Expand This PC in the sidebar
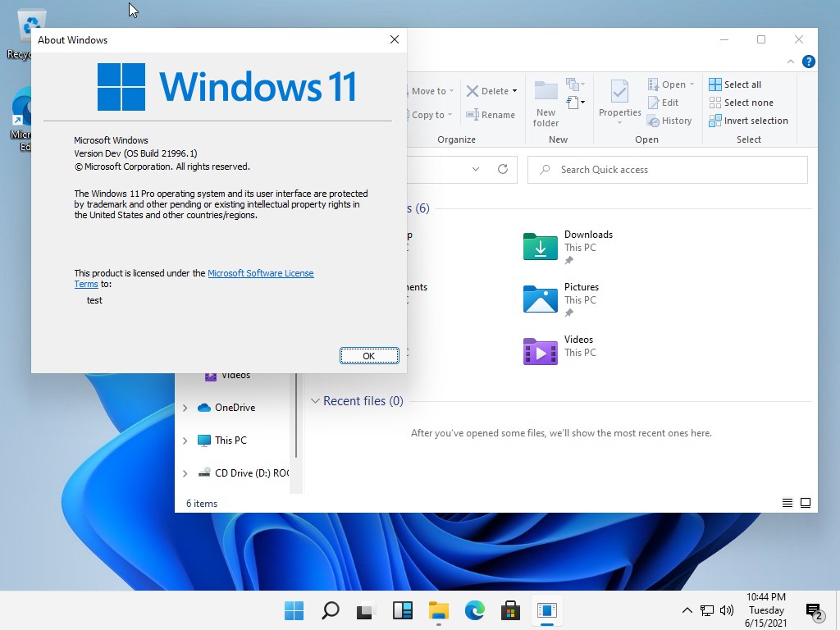This screenshot has height=630, width=840. click(184, 441)
